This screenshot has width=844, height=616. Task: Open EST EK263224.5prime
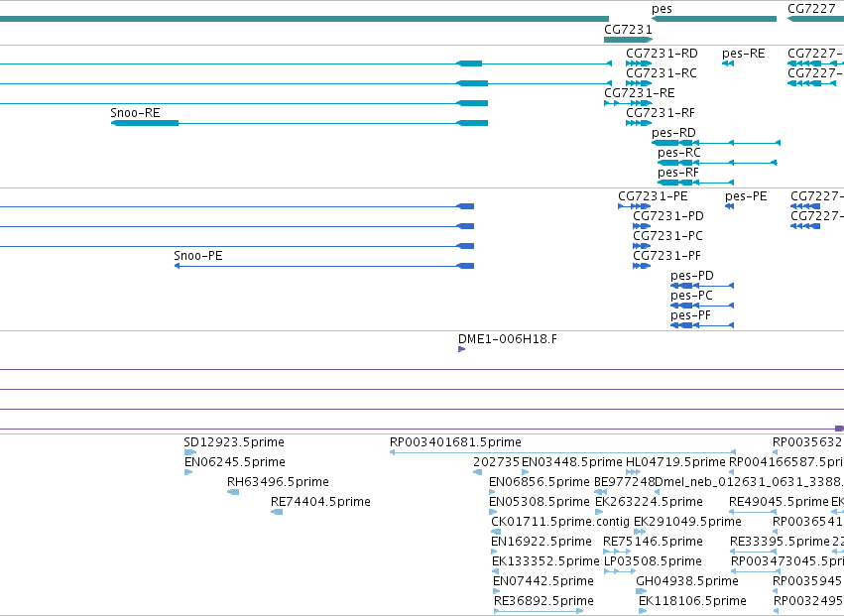[x=650, y=502]
